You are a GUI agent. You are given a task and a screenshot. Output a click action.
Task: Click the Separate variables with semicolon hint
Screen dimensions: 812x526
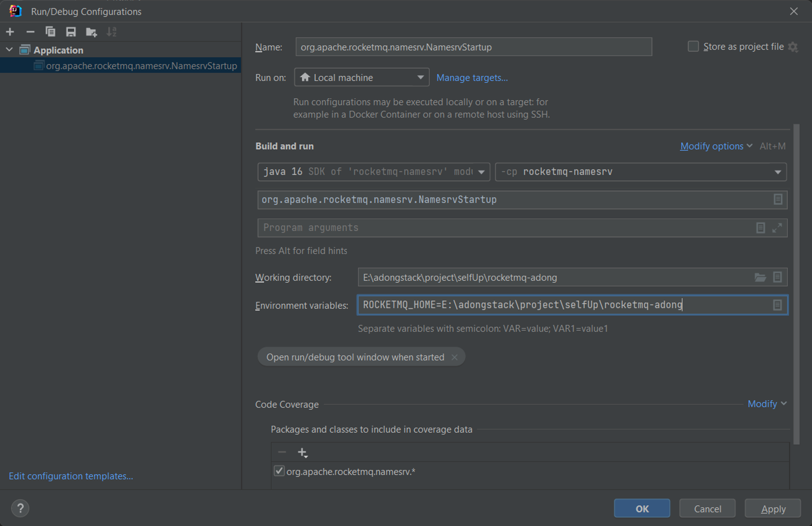(x=483, y=329)
